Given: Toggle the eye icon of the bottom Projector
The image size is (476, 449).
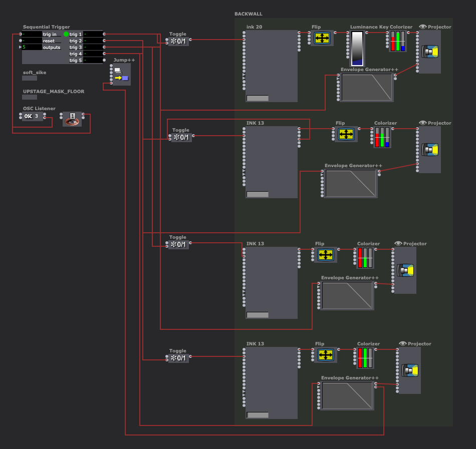Looking at the screenshot, I should [402, 343].
